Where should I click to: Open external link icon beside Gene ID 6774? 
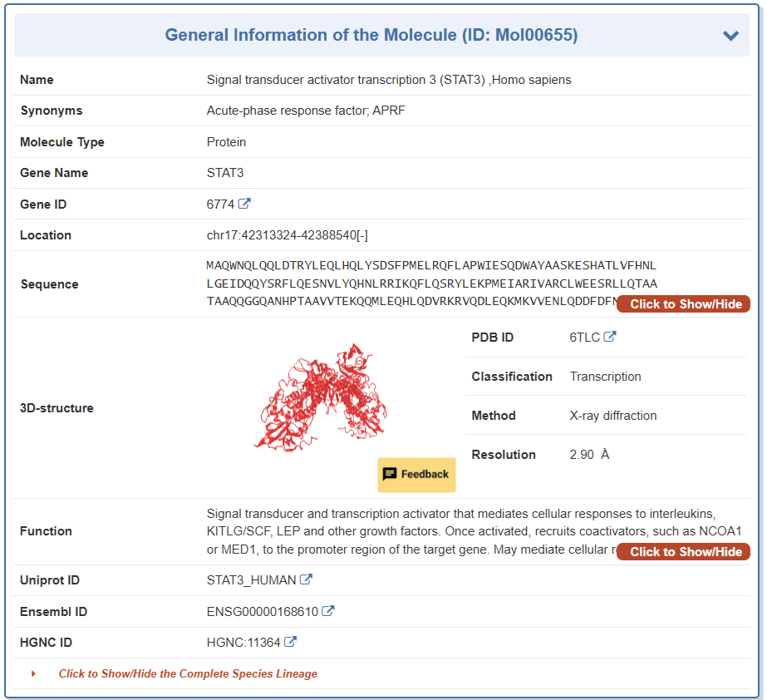pyautogui.click(x=244, y=204)
